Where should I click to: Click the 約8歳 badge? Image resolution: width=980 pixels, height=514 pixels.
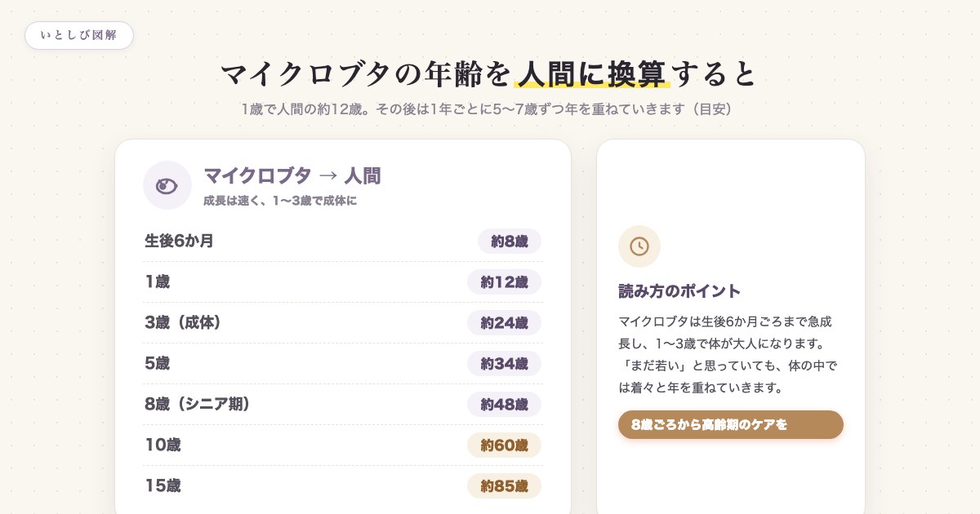510,241
